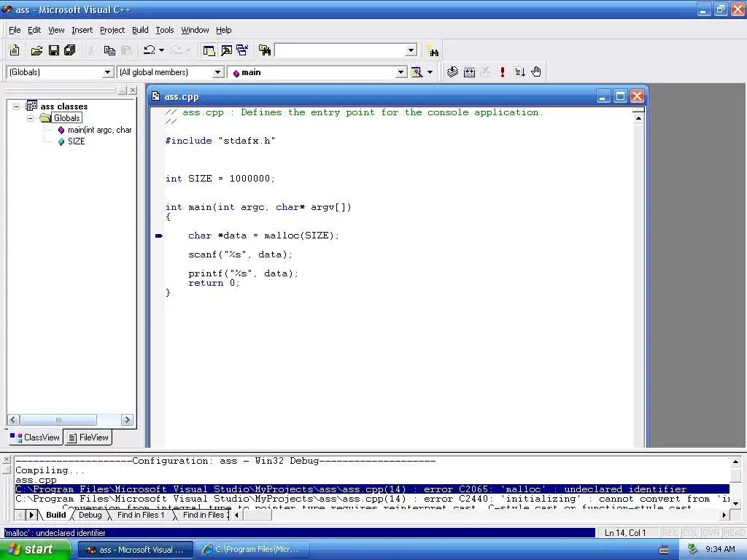Open a file with the folder icon
Image resolution: width=747 pixels, height=560 pixels.
(36, 50)
